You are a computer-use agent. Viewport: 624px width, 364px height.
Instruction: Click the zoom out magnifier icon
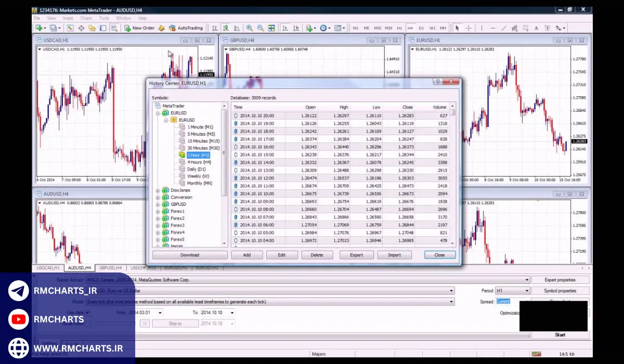(x=260, y=28)
